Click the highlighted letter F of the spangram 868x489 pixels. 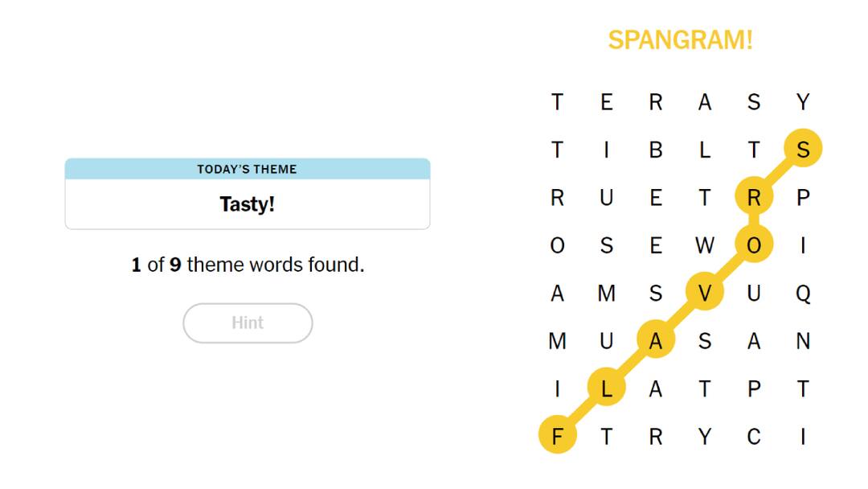pos(558,435)
